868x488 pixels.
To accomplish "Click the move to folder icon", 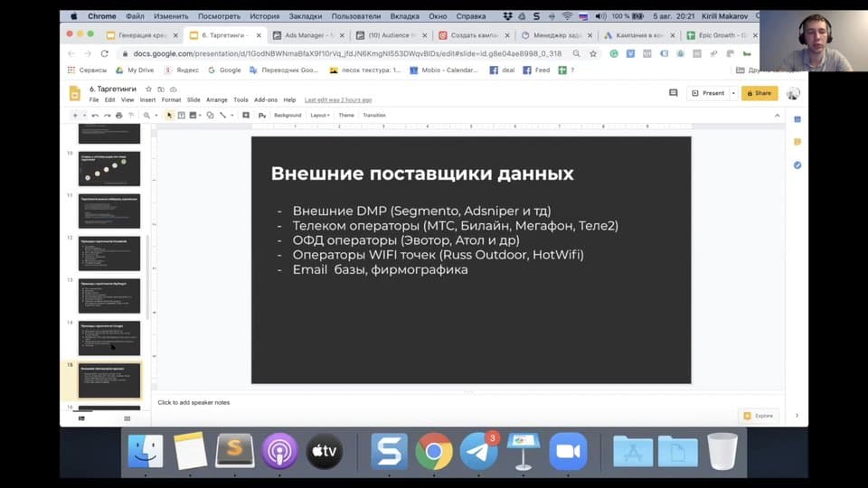I will (161, 89).
